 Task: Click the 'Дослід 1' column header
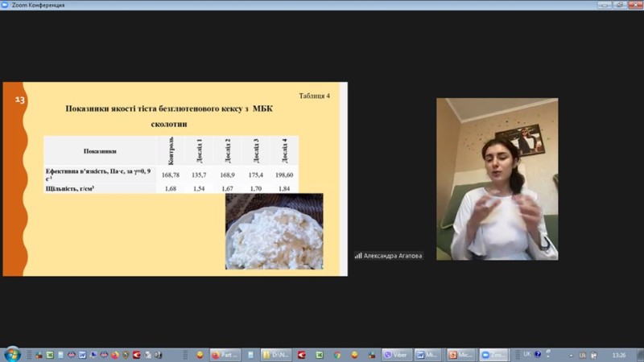tap(199, 150)
